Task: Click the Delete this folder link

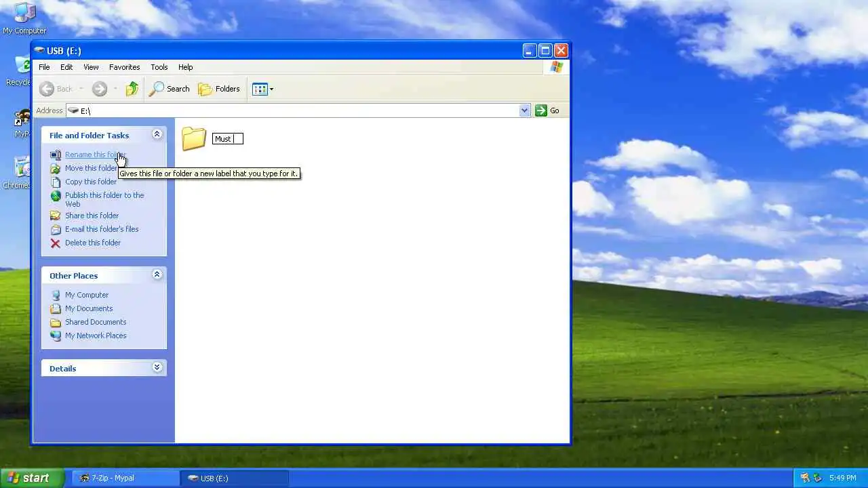Action: (x=93, y=243)
